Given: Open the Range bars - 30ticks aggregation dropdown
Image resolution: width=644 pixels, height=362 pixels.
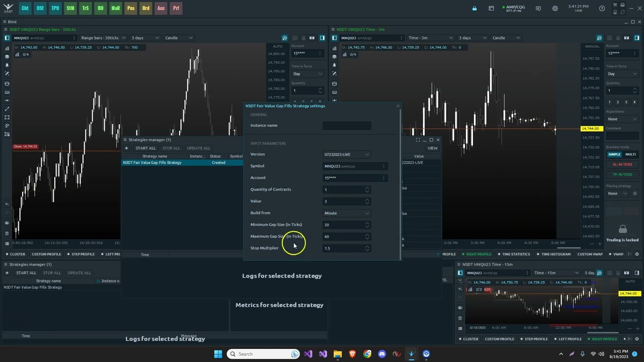Looking at the screenshot, I should 103,38.
